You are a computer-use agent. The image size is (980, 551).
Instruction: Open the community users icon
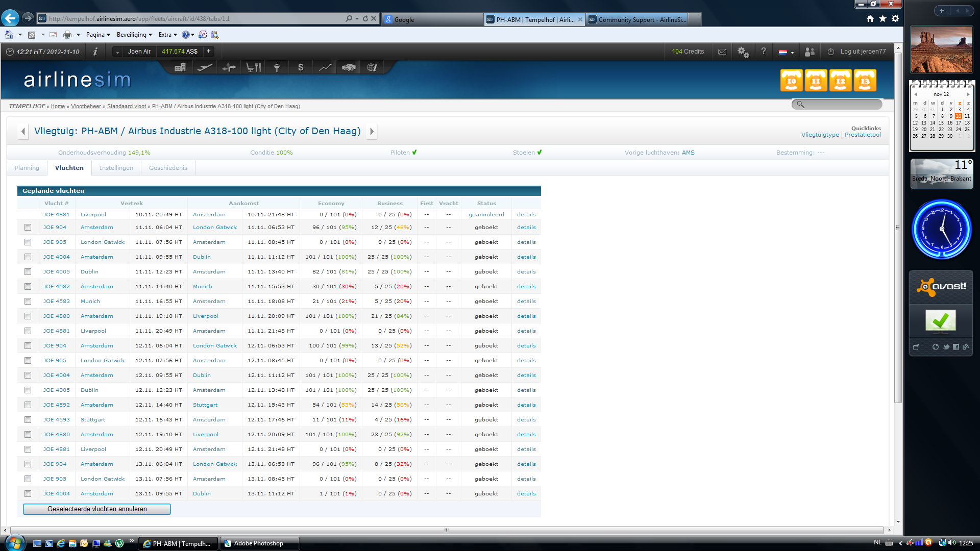tap(810, 52)
